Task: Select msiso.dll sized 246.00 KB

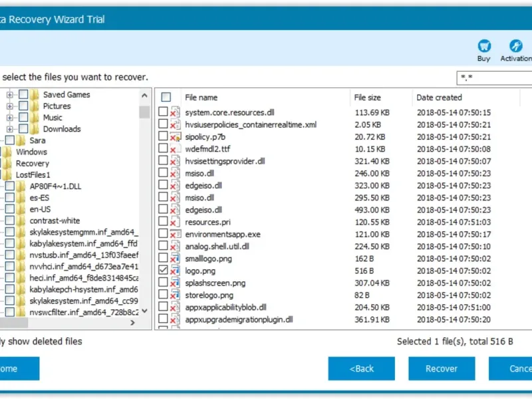Action: coord(199,174)
